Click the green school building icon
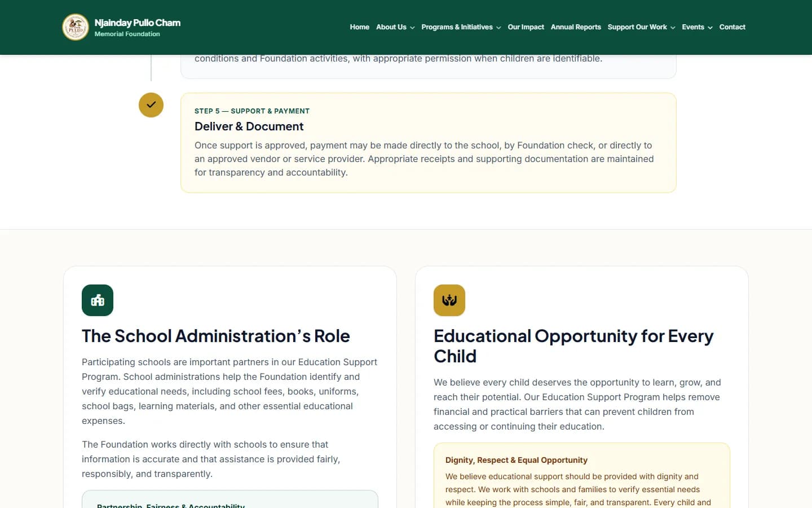 98,300
